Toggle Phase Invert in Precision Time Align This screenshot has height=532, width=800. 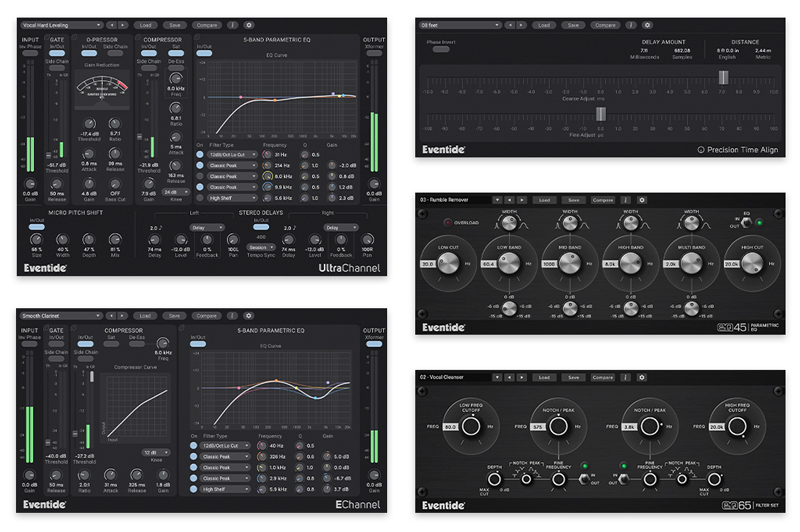[441, 49]
